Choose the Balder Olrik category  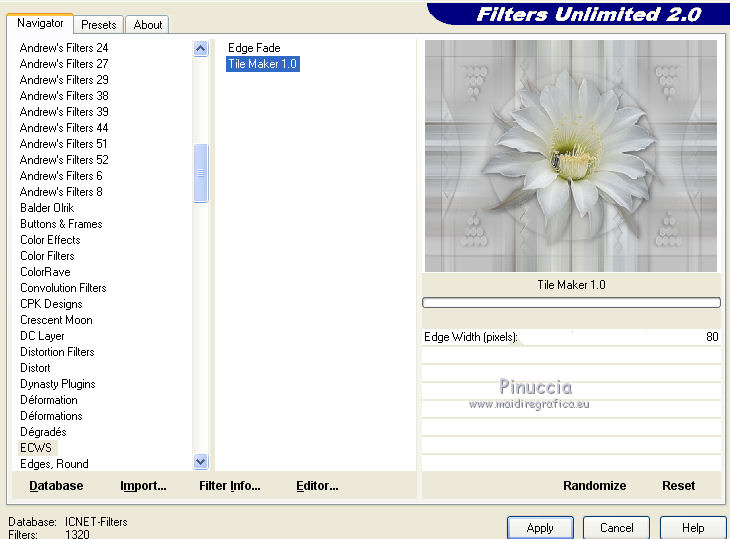tap(47, 208)
